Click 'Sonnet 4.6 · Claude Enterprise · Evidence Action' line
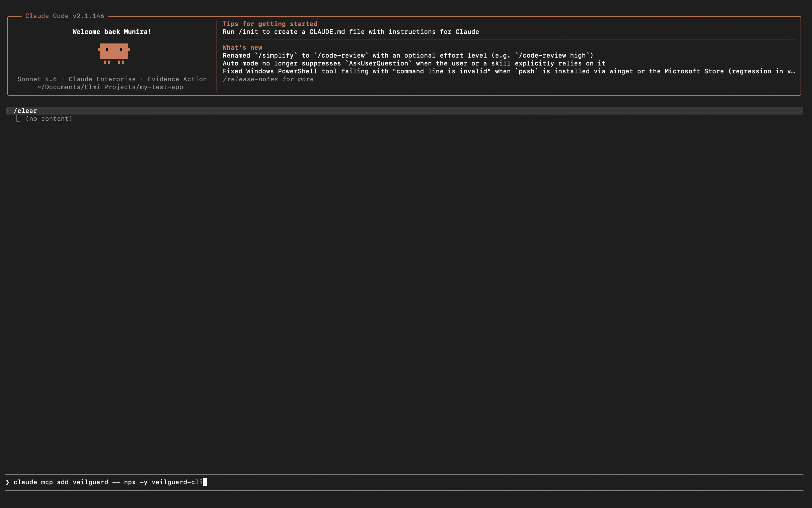The height and width of the screenshot is (508, 812). point(112,79)
